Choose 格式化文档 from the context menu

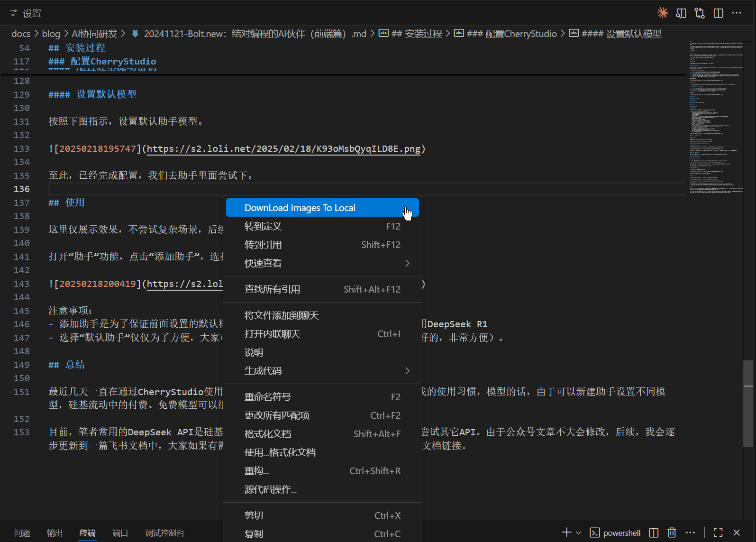click(268, 434)
